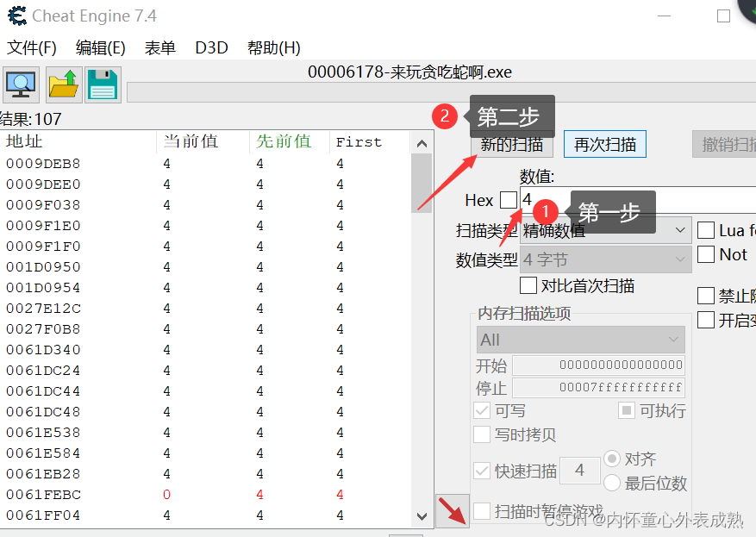Toggle the 可执行 checkbox
Viewport: 756px width, 537px height.
point(627,410)
